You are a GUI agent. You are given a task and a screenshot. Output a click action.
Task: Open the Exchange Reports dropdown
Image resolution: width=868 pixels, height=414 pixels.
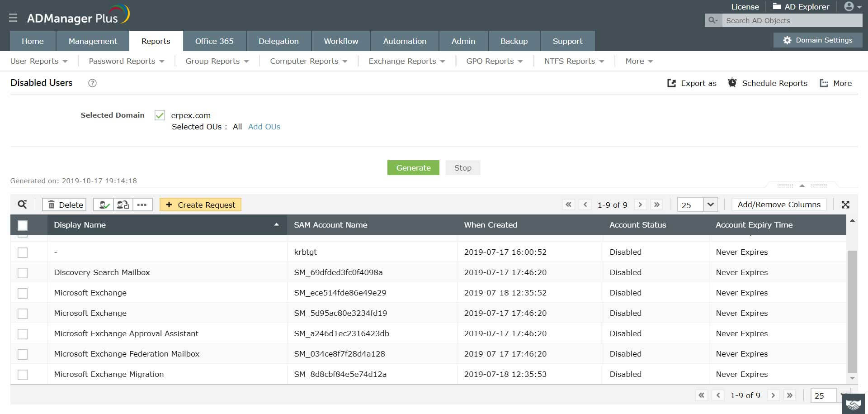coord(406,61)
